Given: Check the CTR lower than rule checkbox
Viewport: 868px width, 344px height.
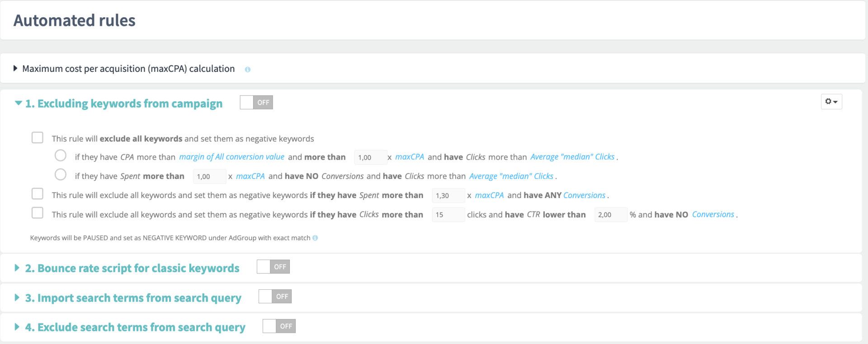Looking at the screenshot, I should coord(38,213).
